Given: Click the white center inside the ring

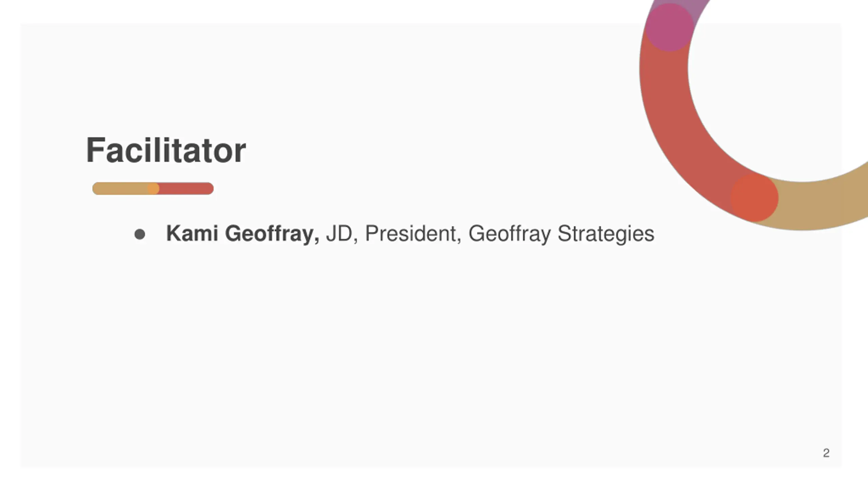Looking at the screenshot, I should click(x=780, y=85).
